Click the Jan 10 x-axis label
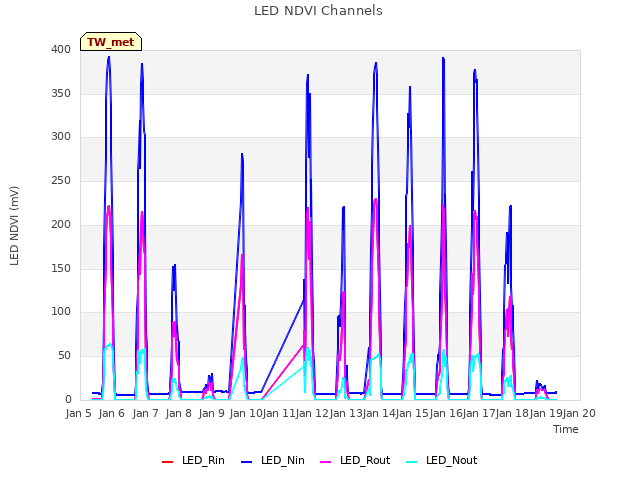 246,413
